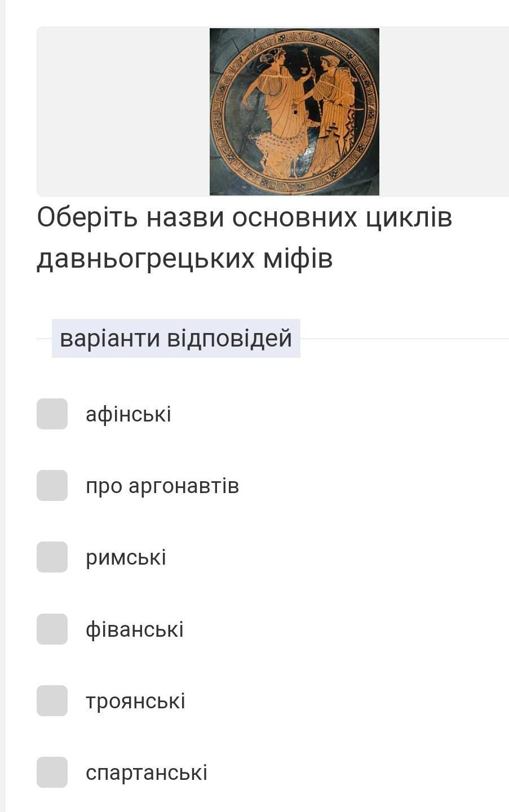This screenshot has width=509, height=812.
Task: Open the Greek vase painting image
Action: (x=294, y=112)
